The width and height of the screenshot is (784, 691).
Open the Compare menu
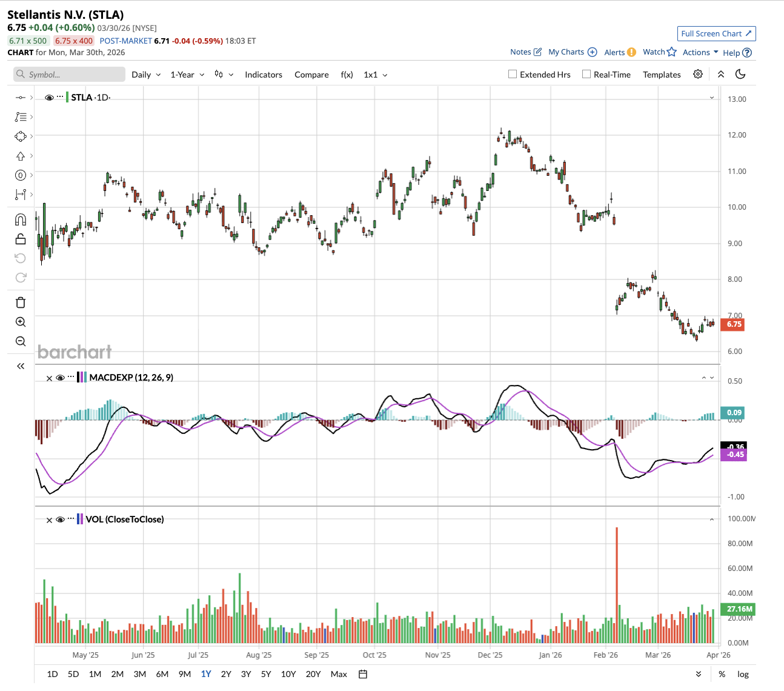[x=311, y=75]
